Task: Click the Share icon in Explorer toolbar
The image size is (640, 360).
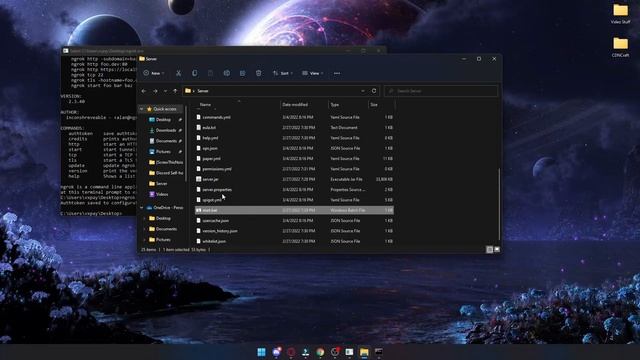Action: click(242, 73)
